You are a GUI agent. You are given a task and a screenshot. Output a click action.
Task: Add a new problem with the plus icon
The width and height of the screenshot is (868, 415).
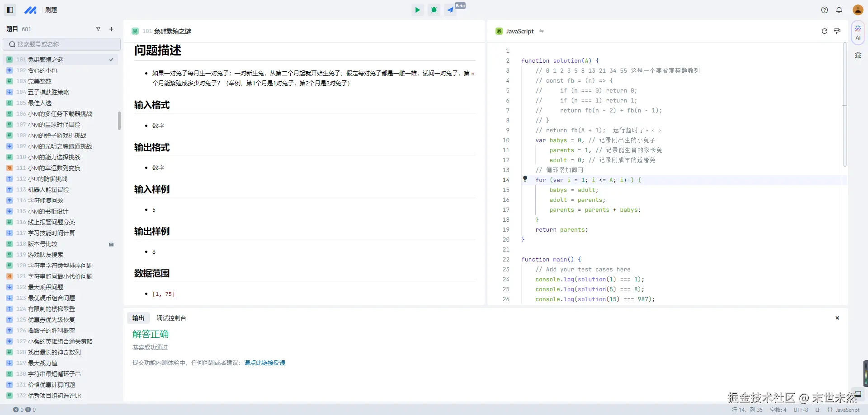[111, 29]
